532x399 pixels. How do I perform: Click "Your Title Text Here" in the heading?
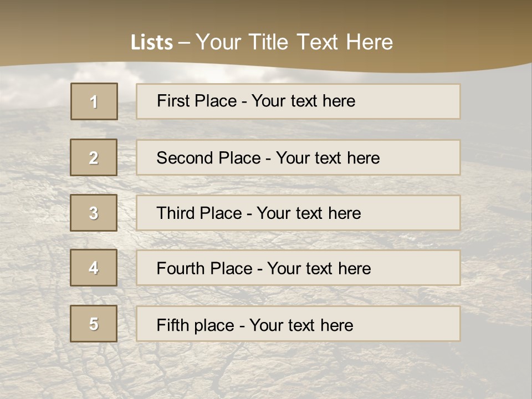coord(294,42)
